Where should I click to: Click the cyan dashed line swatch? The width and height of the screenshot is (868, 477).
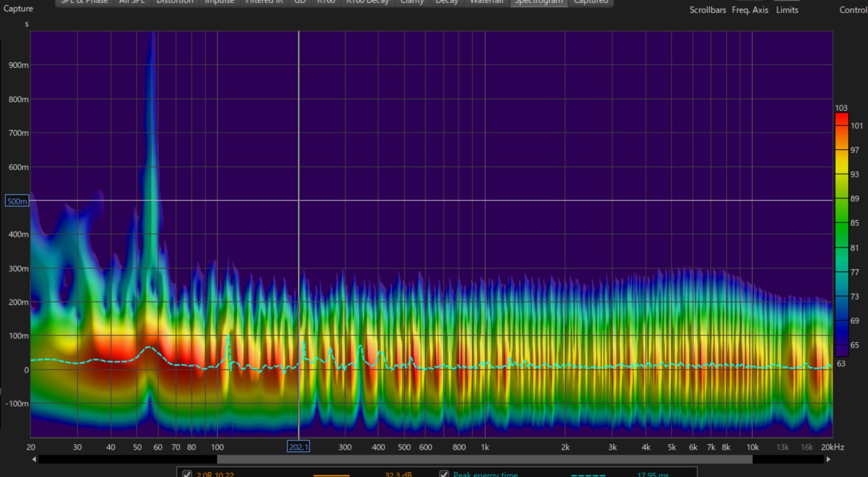pos(588,475)
